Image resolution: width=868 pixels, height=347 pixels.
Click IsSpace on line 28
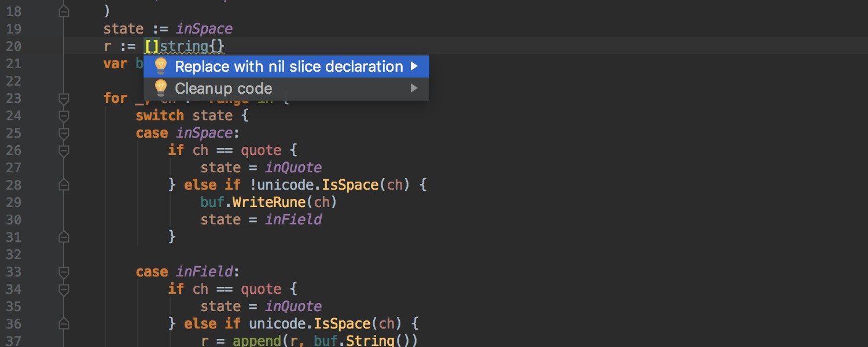click(350, 185)
